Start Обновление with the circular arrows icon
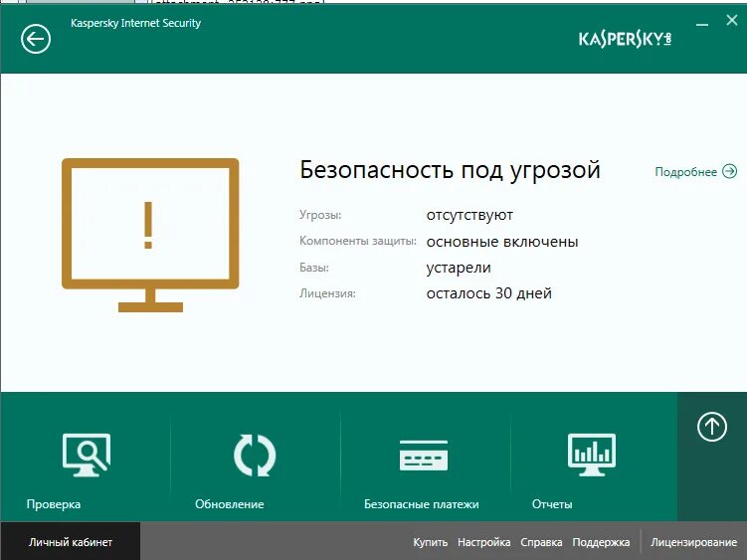This screenshot has height=560, width=747. pos(255,456)
